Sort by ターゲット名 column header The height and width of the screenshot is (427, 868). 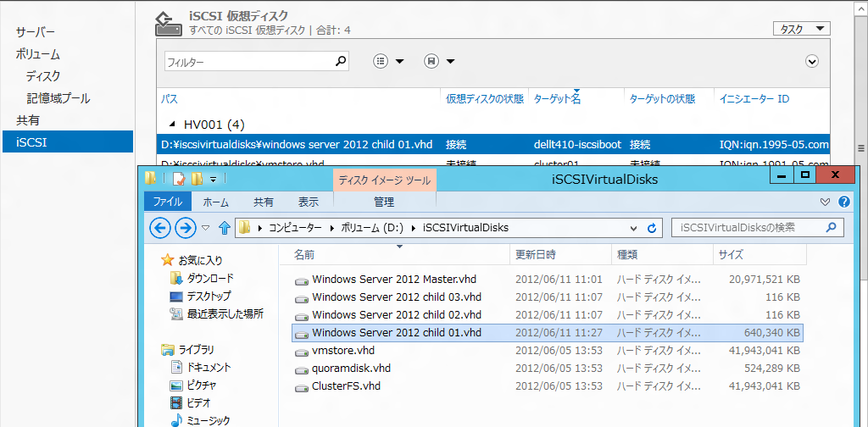coord(557,100)
